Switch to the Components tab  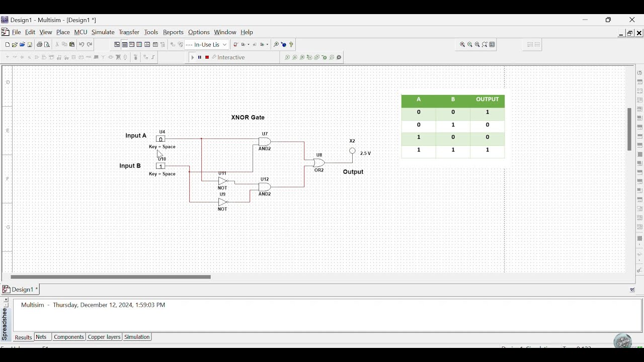(69, 337)
